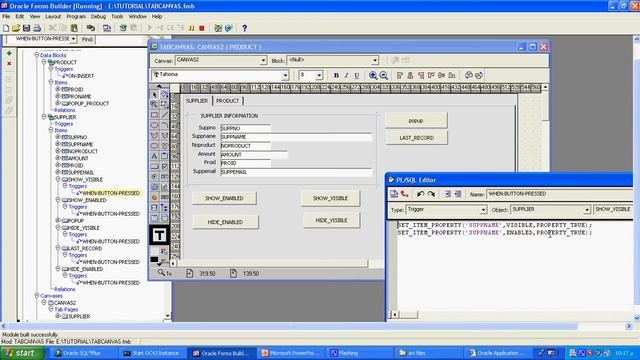Click the Pause debug icon

coord(191,28)
